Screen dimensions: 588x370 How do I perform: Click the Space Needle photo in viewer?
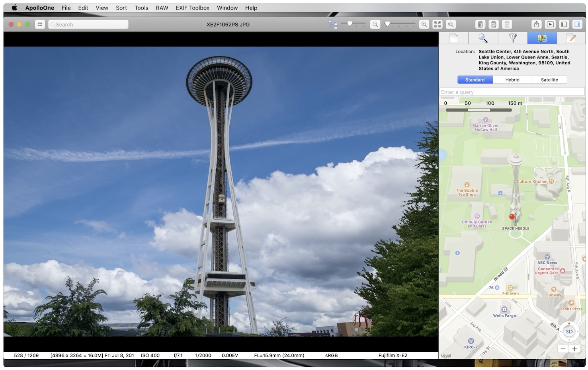(221, 191)
